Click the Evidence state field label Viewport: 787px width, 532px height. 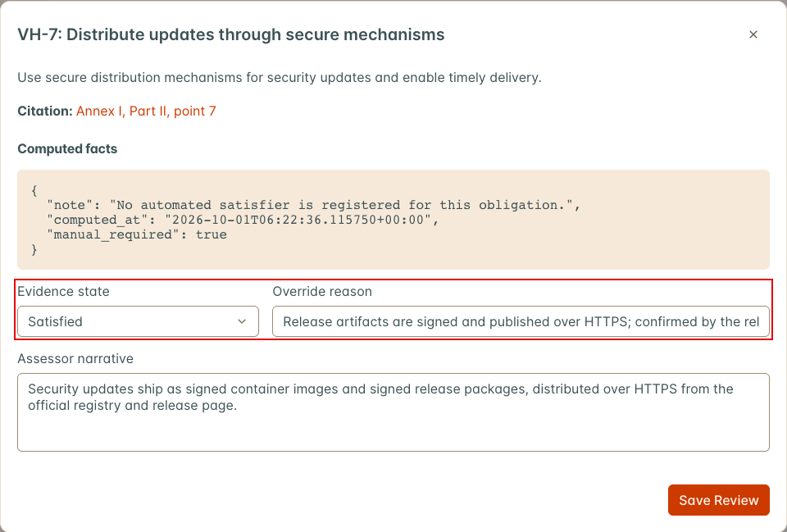(63, 292)
